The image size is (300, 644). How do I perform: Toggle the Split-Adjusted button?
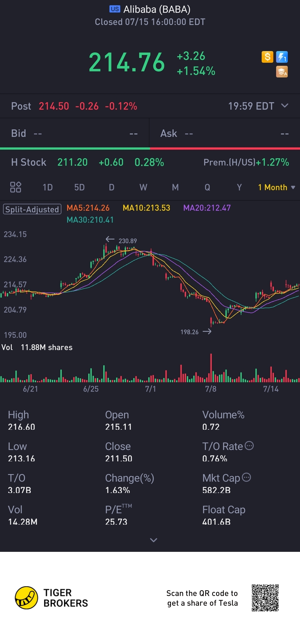tap(32, 209)
